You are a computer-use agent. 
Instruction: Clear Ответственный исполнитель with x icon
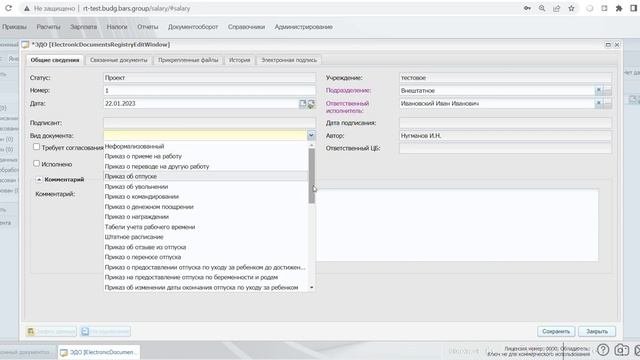(x=598, y=104)
